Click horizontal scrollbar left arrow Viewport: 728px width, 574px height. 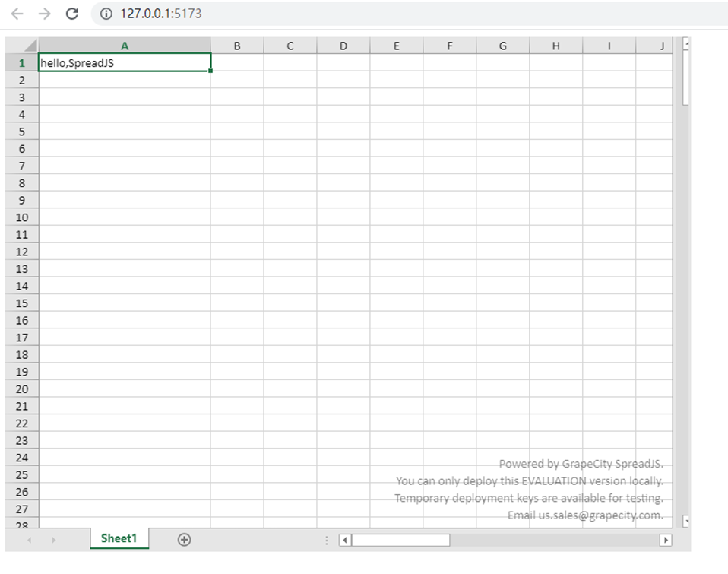(x=345, y=540)
